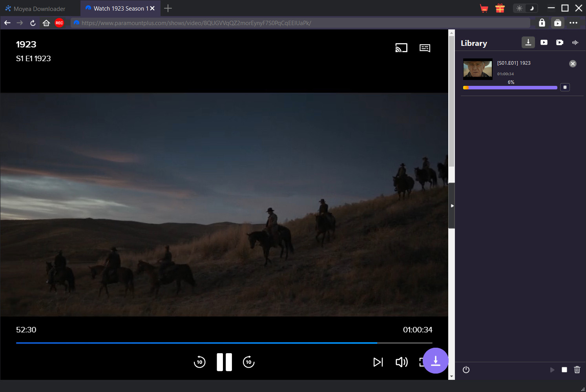
Task: Click the purple floating download button
Action: pos(436,361)
